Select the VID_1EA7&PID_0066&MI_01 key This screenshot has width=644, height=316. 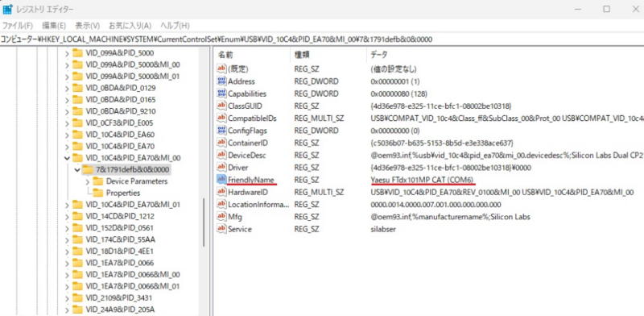[x=132, y=286]
